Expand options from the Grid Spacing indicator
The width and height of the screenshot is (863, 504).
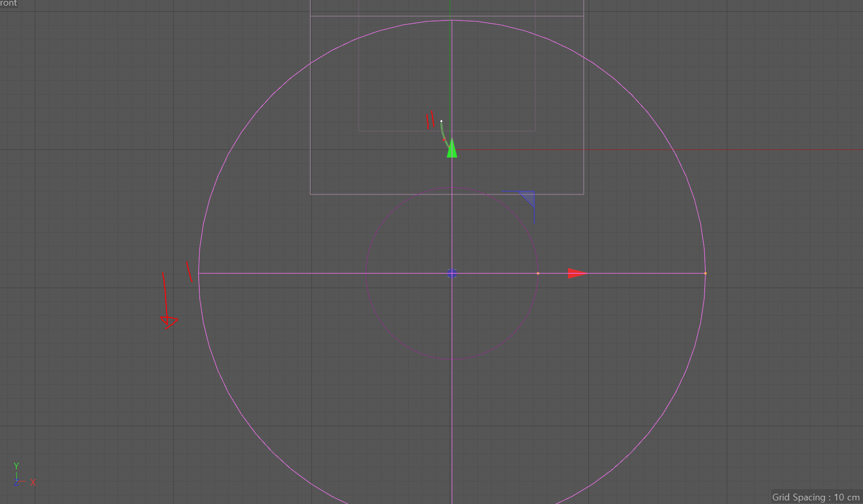coord(816,497)
